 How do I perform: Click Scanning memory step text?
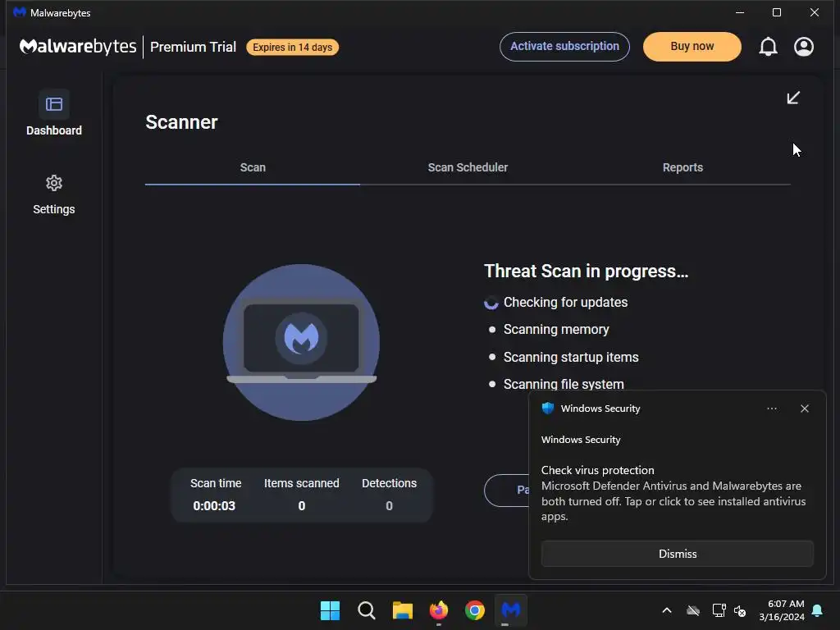coord(556,330)
